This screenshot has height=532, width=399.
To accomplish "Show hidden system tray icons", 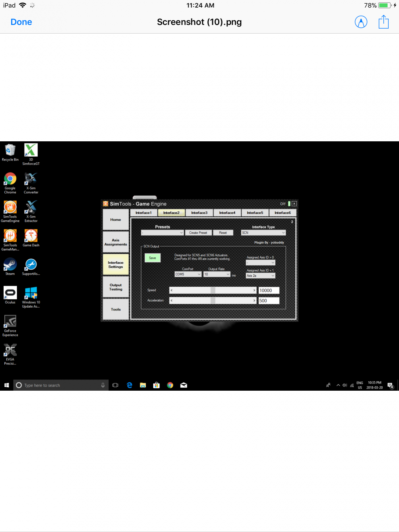I will 338,385.
